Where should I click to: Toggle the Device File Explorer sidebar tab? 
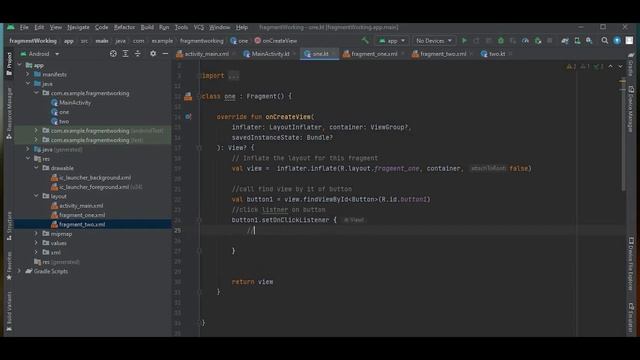tap(631, 264)
